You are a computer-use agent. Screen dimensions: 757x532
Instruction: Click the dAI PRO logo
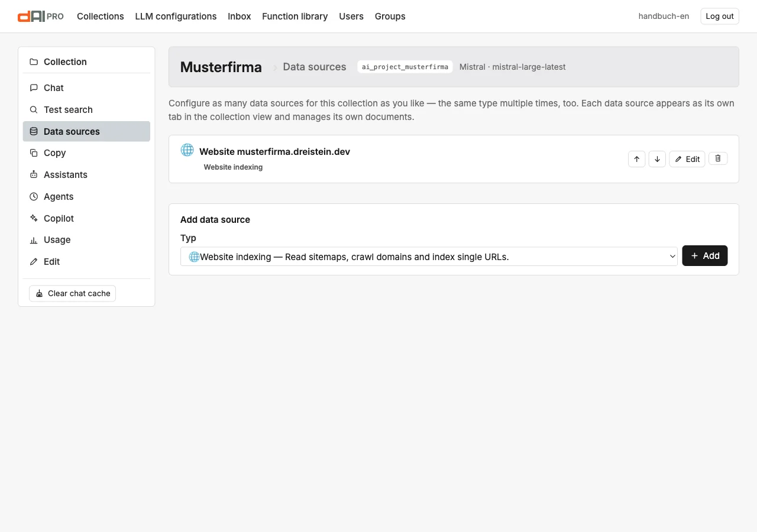pyautogui.click(x=41, y=17)
